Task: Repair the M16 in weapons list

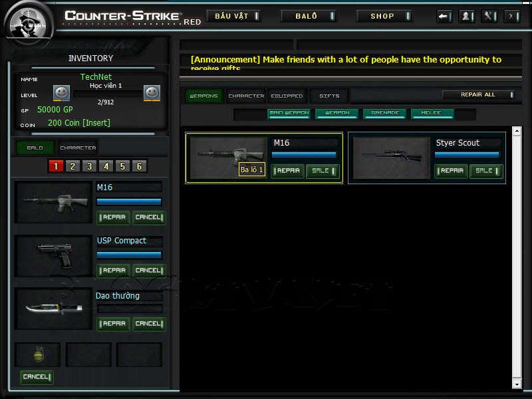Action: point(287,171)
